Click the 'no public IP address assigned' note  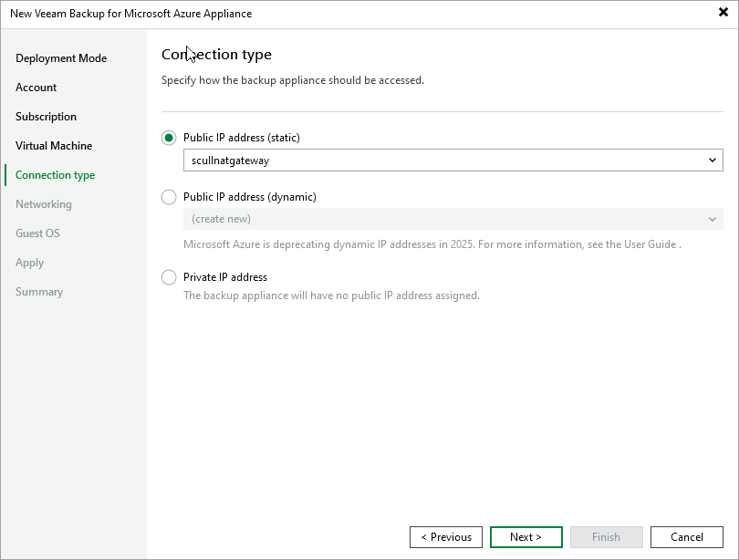click(x=331, y=296)
